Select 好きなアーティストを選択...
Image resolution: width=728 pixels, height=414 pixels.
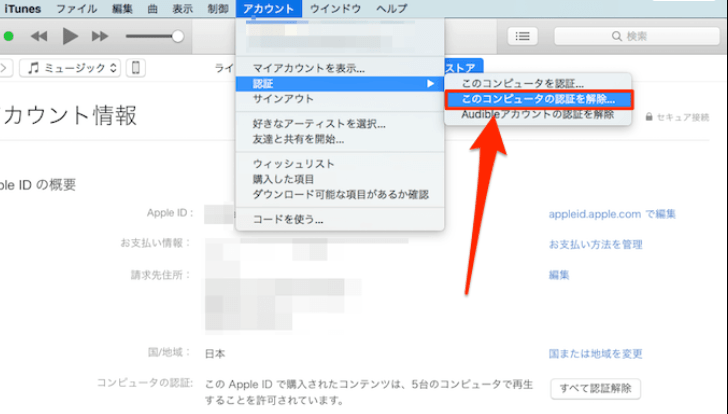coord(340,124)
